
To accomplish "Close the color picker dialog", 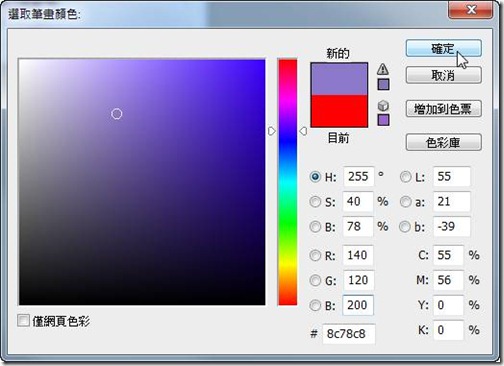I will [x=471, y=9].
